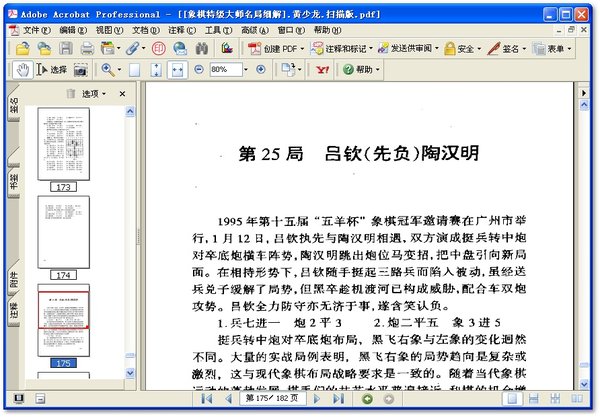Click document scrollbar up arrow
600x417 pixels.
click(584, 104)
